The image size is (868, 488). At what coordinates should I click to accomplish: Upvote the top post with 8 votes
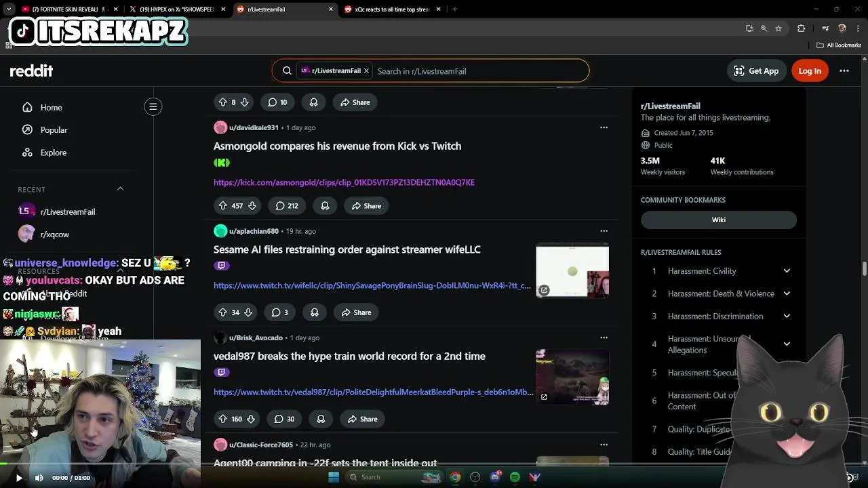[x=222, y=102]
